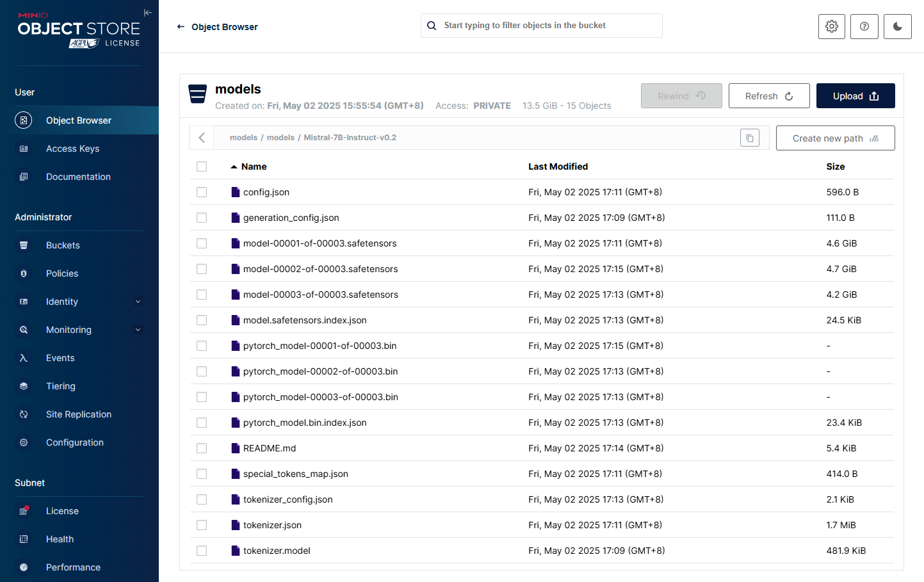The height and width of the screenshot is (582, 924).
Task: Open the help question mark icon
Action: pos(864,26)
